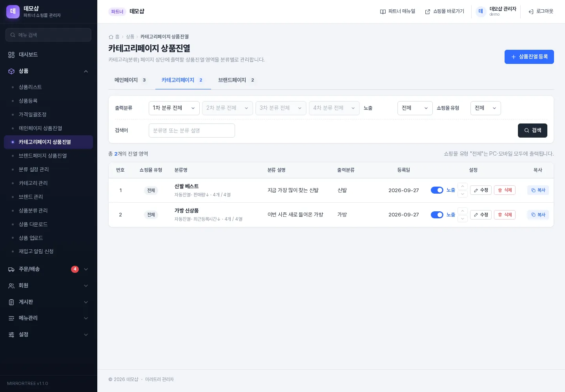Open 쇼핑몰 바로가기 link

(x=445, y=11)
